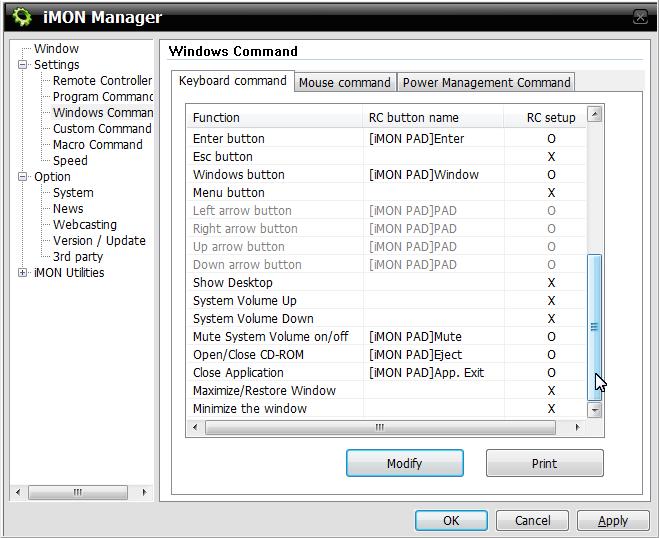The width and height of the screenshot is (659, 538).
Task: Collapse the Settings tree node
Action: (x=23, y=65)
